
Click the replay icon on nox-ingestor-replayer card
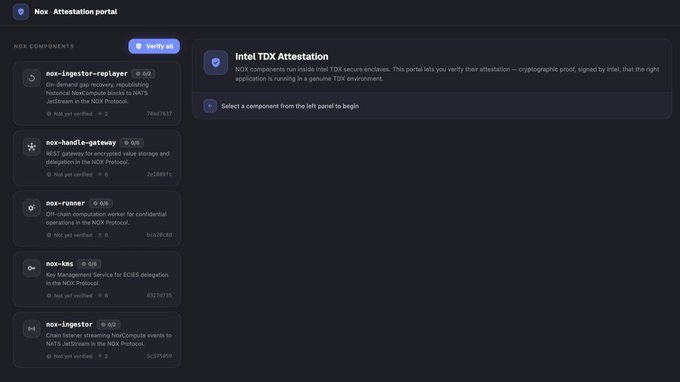coord(32,78)
